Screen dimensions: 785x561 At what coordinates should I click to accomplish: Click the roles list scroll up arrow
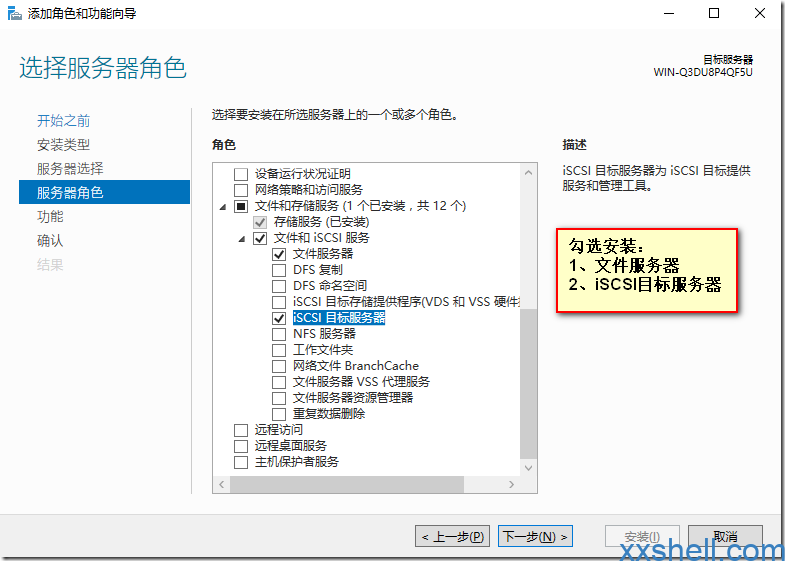pos(528,173)
